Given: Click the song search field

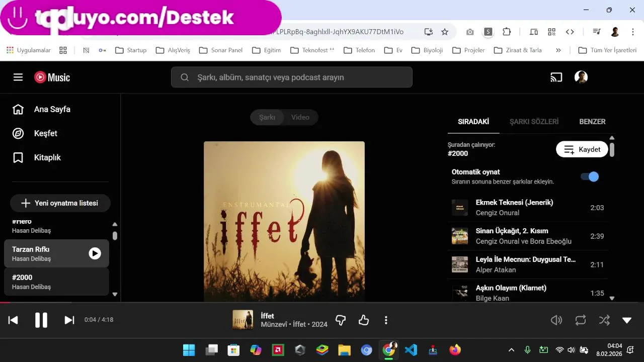Looking at the screenshot, I should click(x=292, y=77).
